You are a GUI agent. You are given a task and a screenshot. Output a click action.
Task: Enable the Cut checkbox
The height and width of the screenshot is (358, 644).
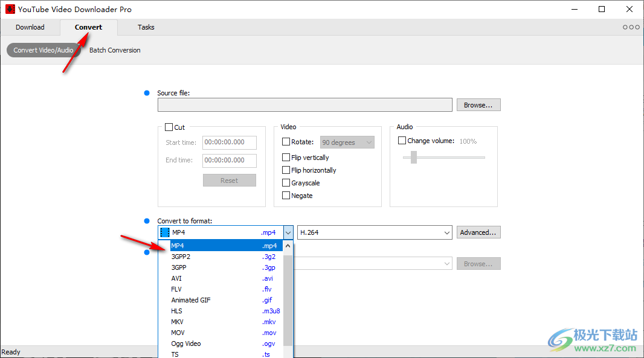coord(169,127)
